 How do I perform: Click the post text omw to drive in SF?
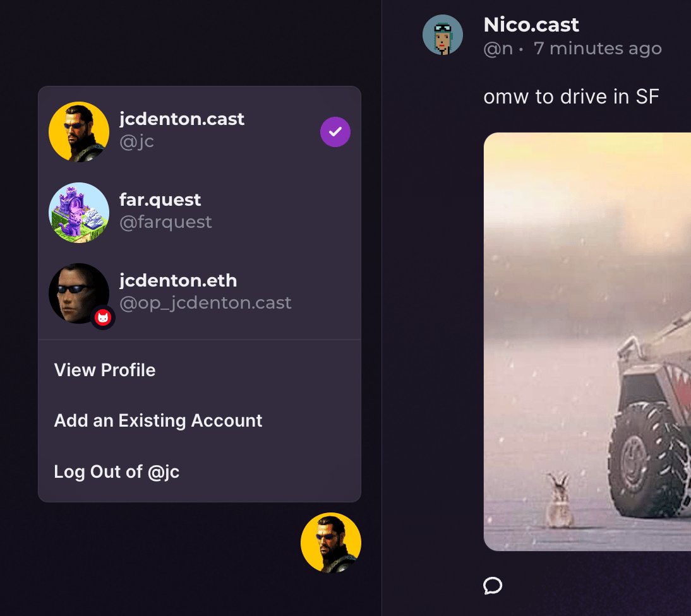pyautogui.click(x=571, y=97)
